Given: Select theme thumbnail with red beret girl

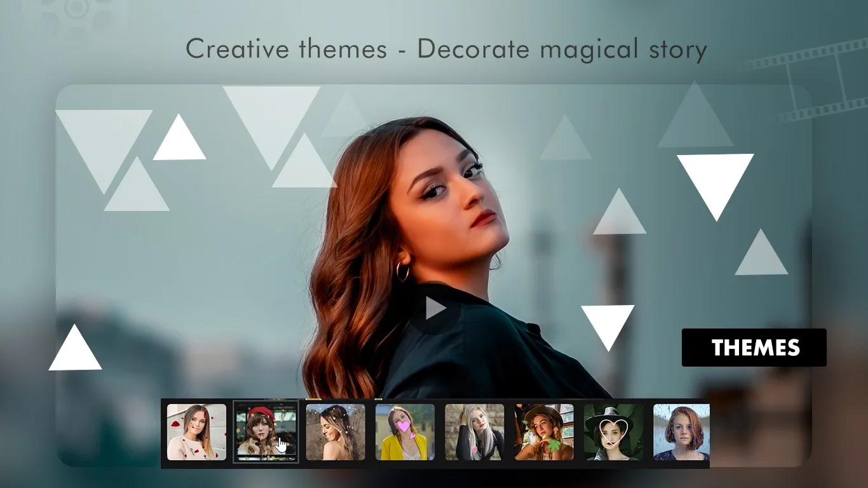Looking at the screenshot, I should click(266, 432).
